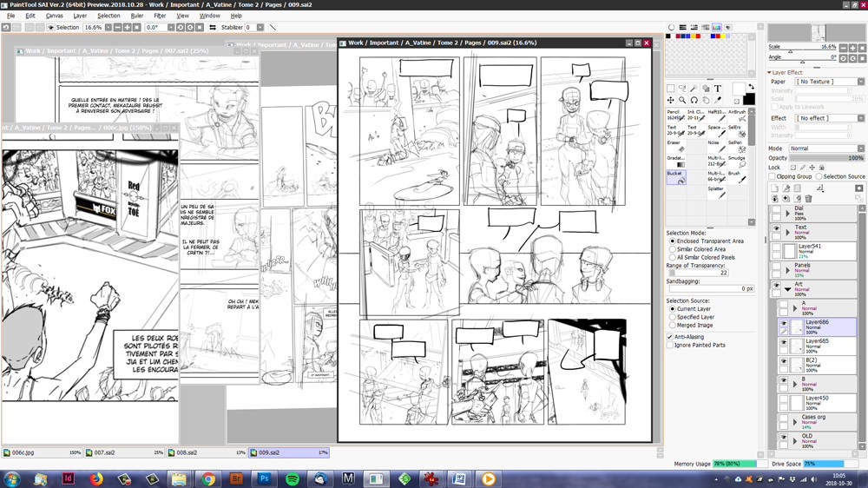The image size is (868, 488).
Task: Select the Noise brush preset
Action: tap(716, 146)
